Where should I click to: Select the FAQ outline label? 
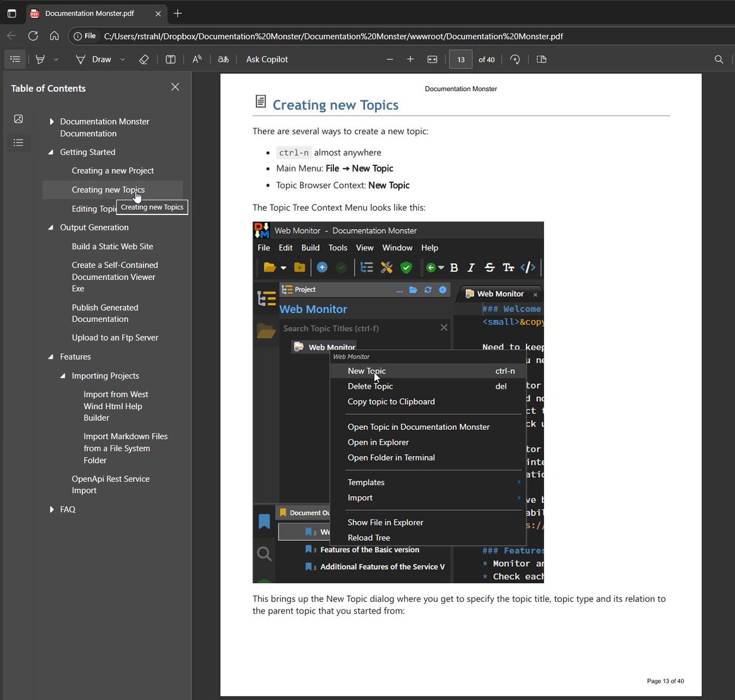click(68, 509)
